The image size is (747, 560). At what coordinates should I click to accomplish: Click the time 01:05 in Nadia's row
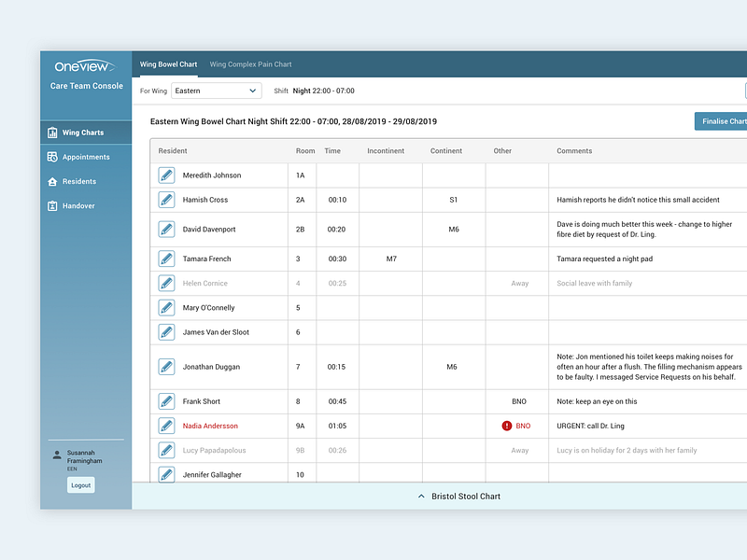[x=337, y=426]
